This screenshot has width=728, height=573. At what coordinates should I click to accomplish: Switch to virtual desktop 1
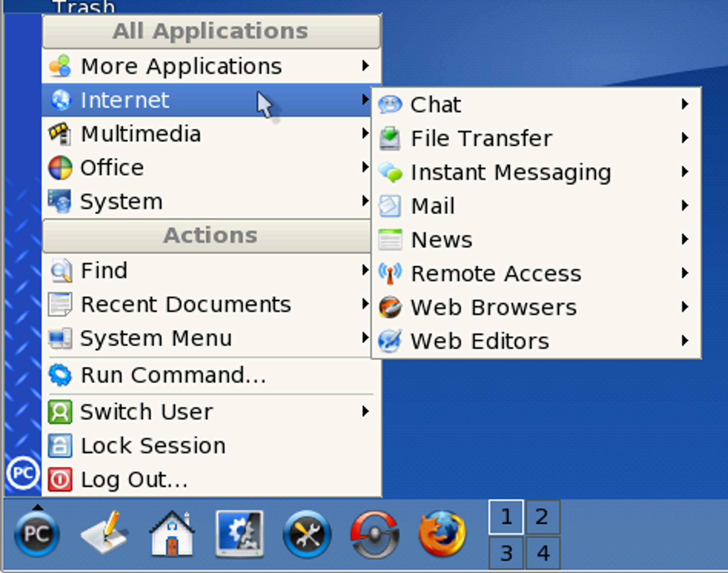tap(506, 517)
